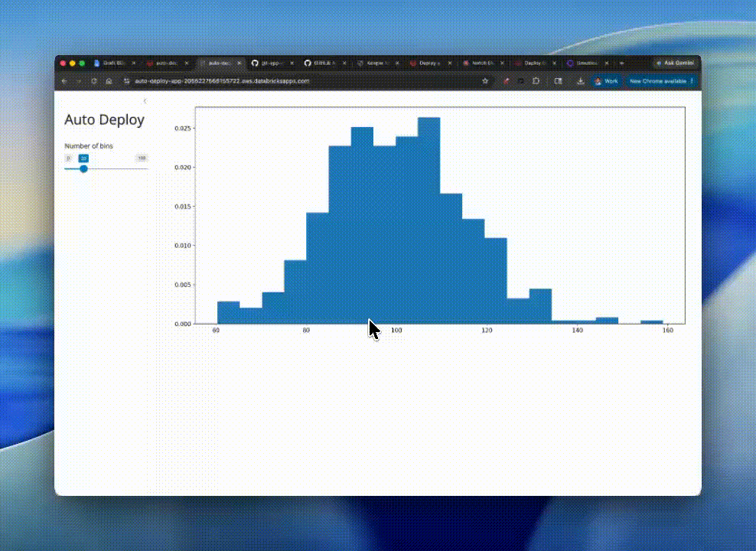756x551 pixels.
Task: Click the x-axis tick label 100
Action: coord(396,331)
